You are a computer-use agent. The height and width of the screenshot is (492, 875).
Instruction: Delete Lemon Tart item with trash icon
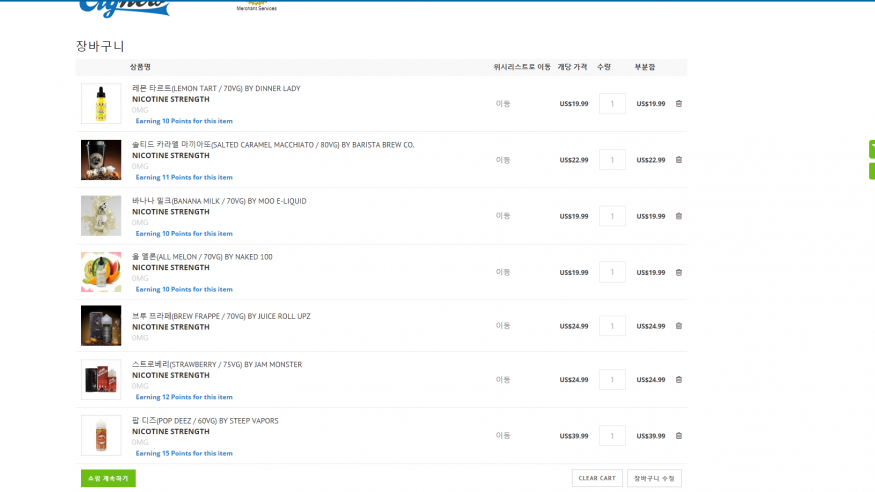(679, 104)
